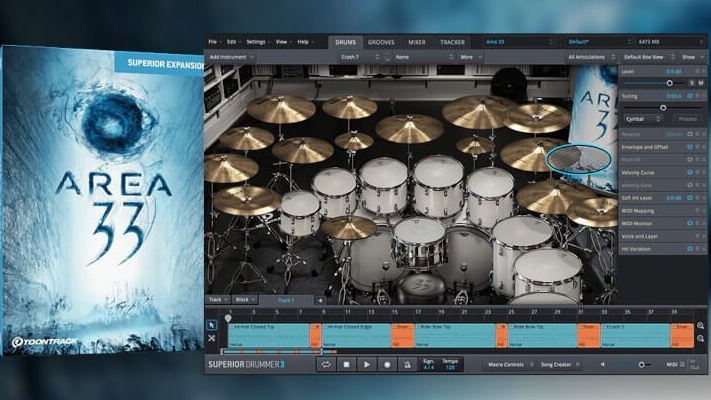Viewport: 711px width, 400px height.
Task: Toggle Tuning power button
Action: tap(690, 96)
